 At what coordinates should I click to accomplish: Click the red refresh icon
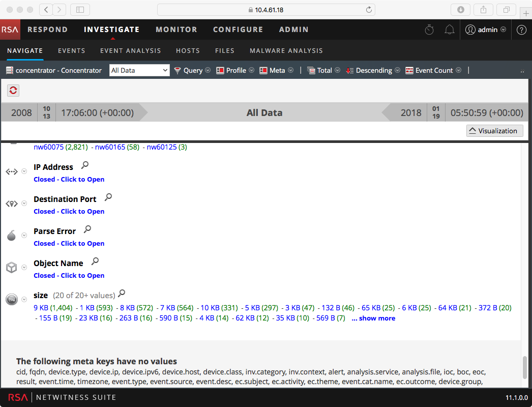pyautogui.click(x=13, y=91)
